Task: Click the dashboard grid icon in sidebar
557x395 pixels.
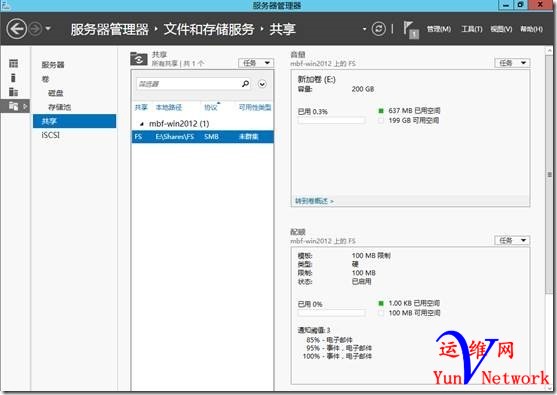Action: tap(13, 64)
